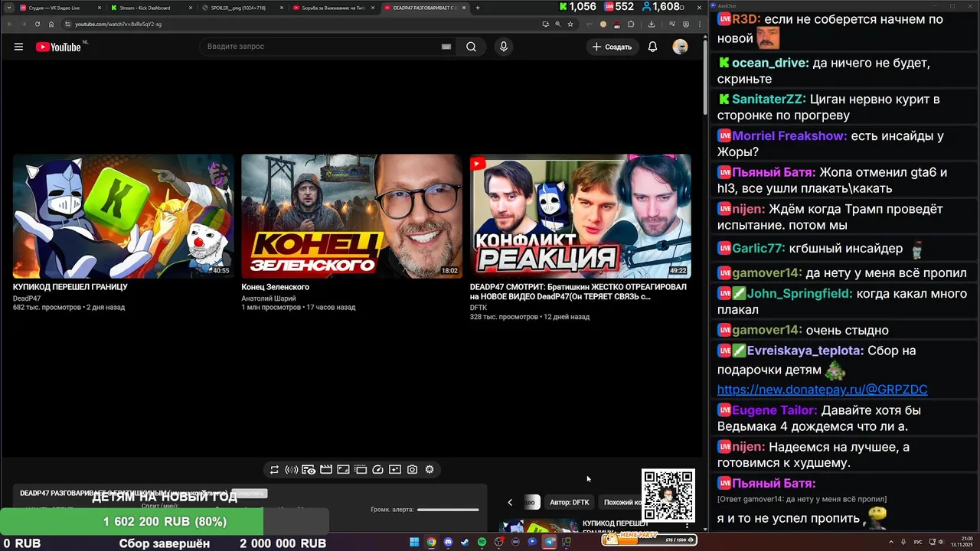Image resolution: width=980 pixels, height=551 pixels.
Task: Open a new browser tab with plus
Action: 478,8
